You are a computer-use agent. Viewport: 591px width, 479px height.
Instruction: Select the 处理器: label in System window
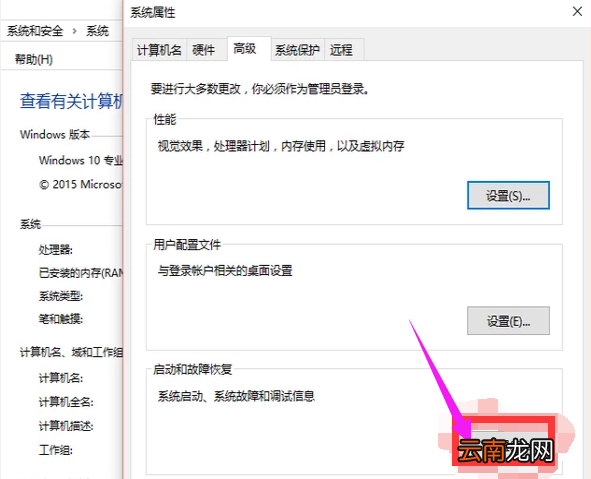coord(56,249)
